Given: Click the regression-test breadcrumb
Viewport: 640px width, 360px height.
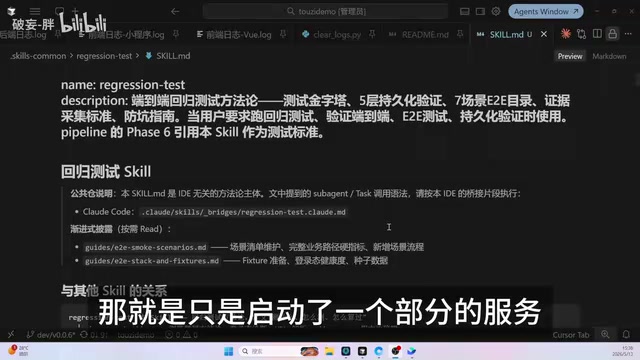Looking at the screenshot, I should click(104, 56).
